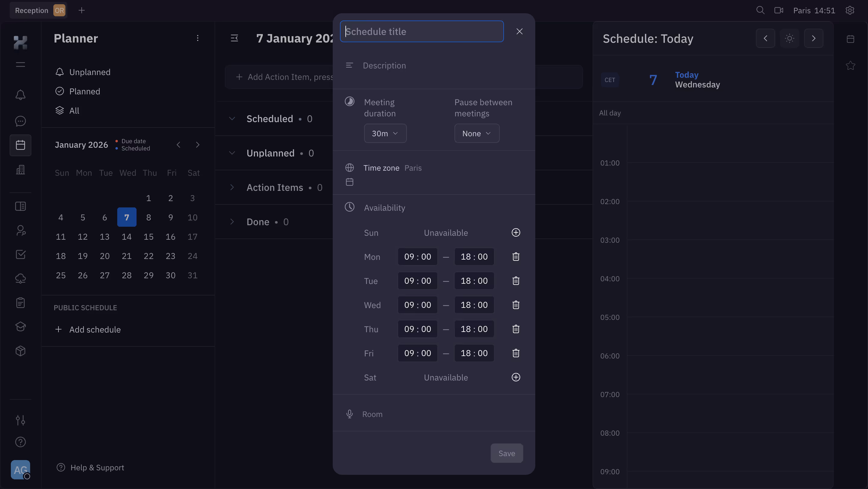Open search from the top bar
The height and width of the screenshot is (489, 868).
tap(760, 10)
